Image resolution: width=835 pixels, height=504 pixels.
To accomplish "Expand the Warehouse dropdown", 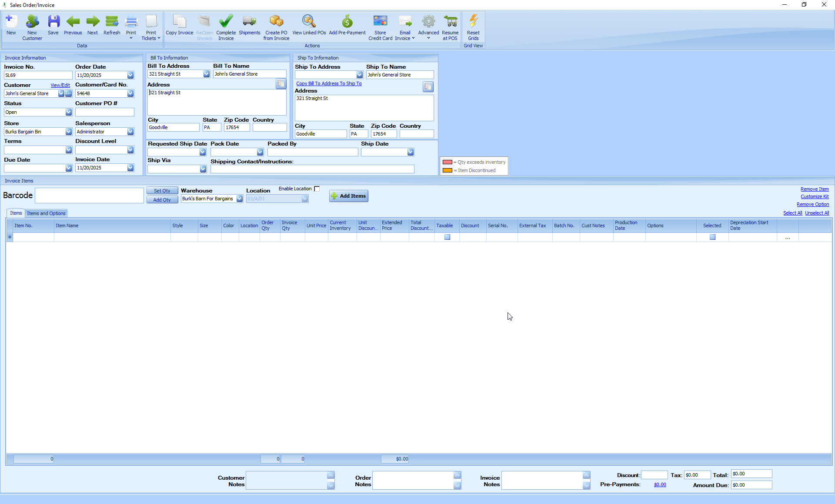I will point(240,199).
